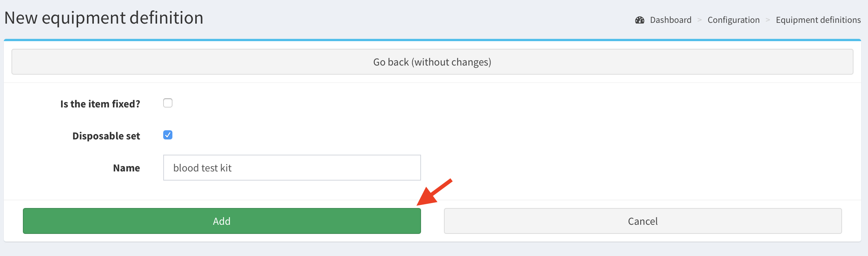Cancel the new equipment definition

[643, 221]
